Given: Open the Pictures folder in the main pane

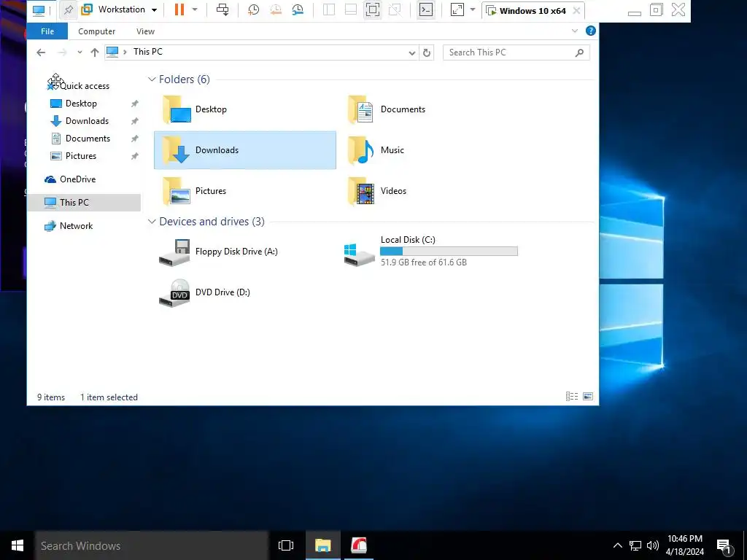Looking at the screenshot, I should click(x=194, y=191).
